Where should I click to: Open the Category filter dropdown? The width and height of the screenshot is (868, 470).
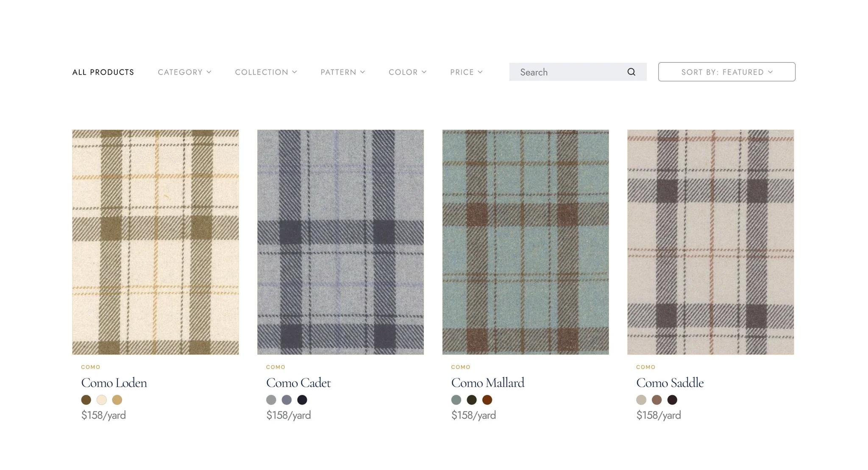click(x=184, y=72)
